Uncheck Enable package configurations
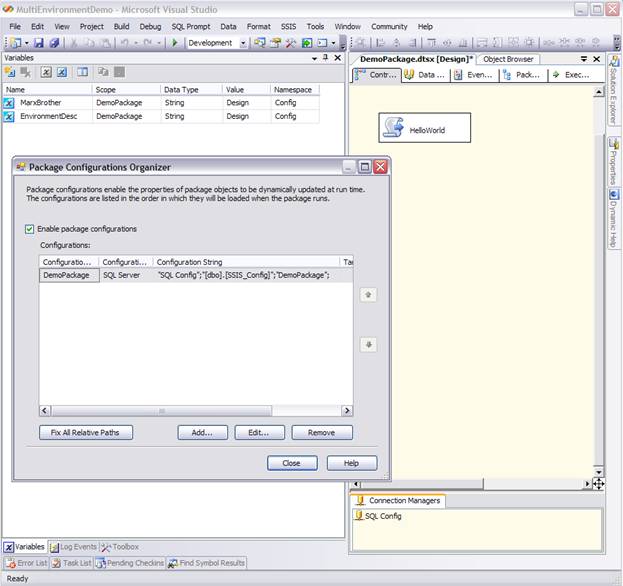Screen dimensions: 623x586 [29, 229]
